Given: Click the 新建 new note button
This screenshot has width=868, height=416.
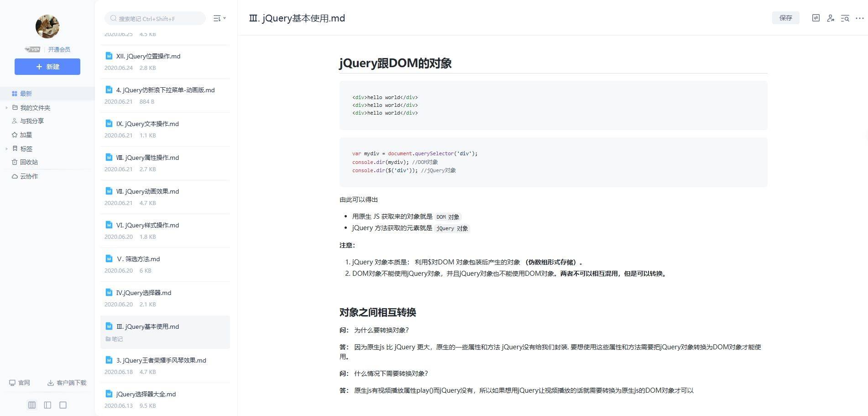Looking at the screenshot, I should (47, 67).
